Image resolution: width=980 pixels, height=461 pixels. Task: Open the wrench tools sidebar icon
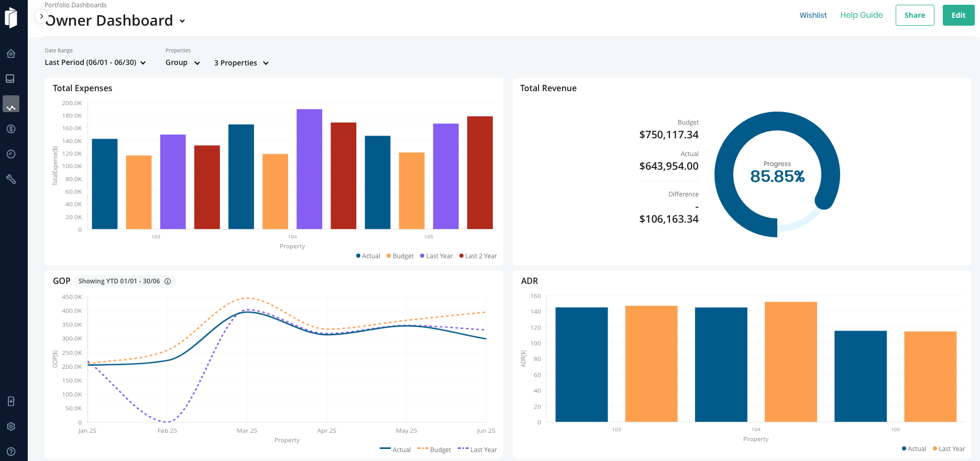coord(11,179)
